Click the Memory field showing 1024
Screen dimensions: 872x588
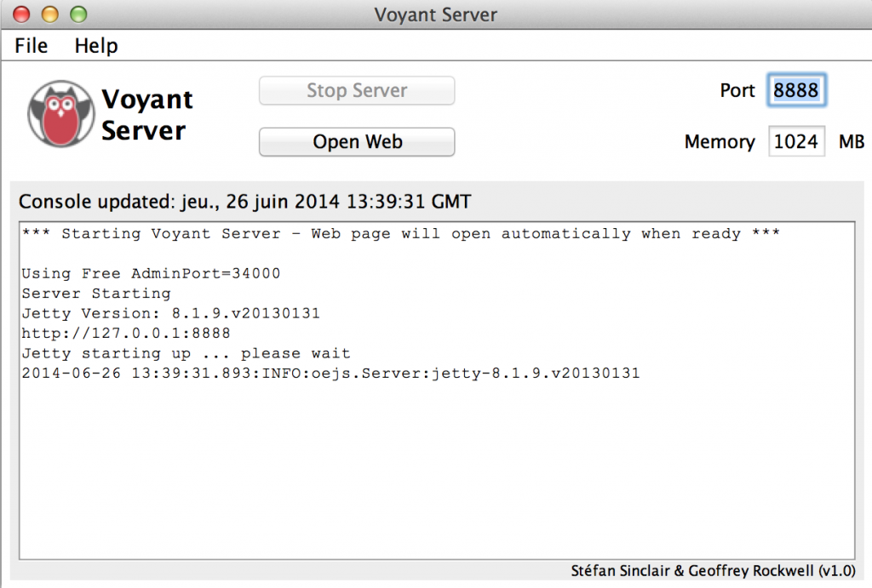(796, 142)
